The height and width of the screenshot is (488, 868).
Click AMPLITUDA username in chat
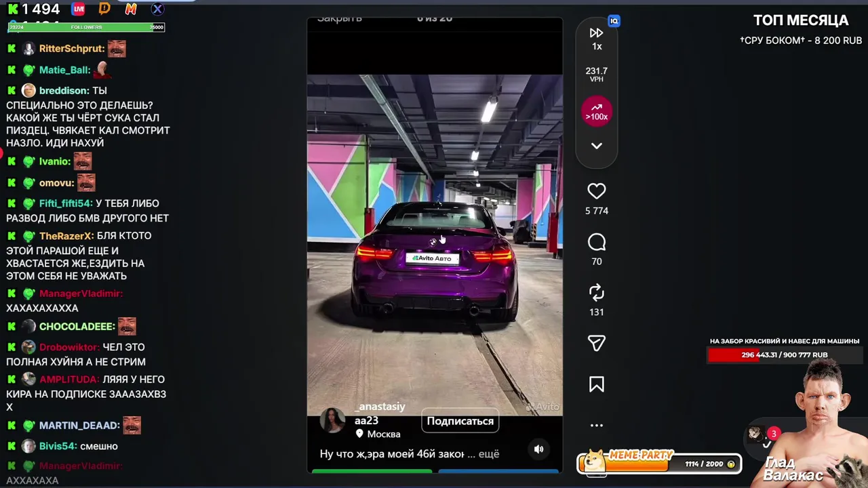click(x=69, y=380)
